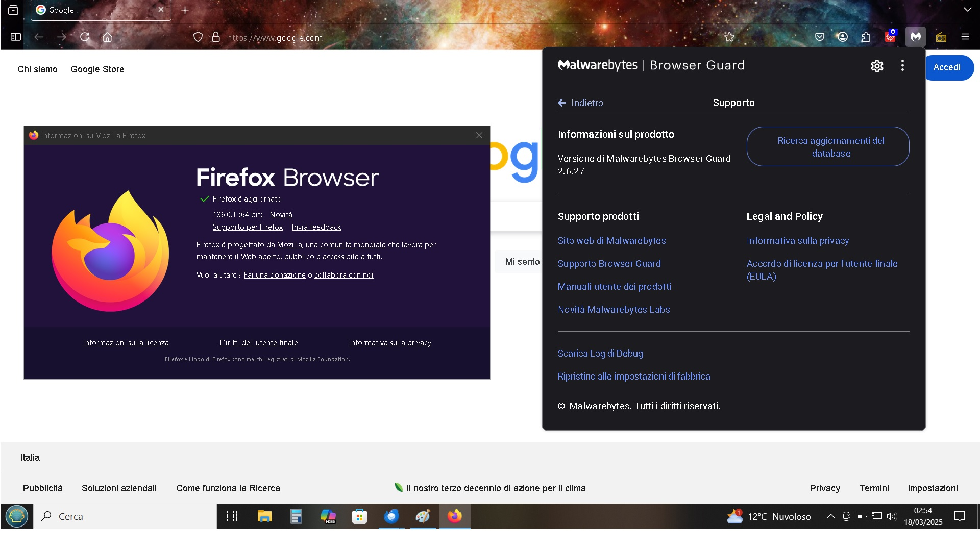
Task: Go back with the back arrow
Action: [39, 37]
